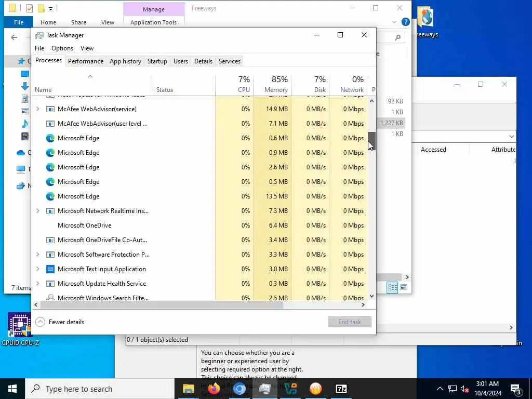Switch to the Details tab

tap(203, 61)
